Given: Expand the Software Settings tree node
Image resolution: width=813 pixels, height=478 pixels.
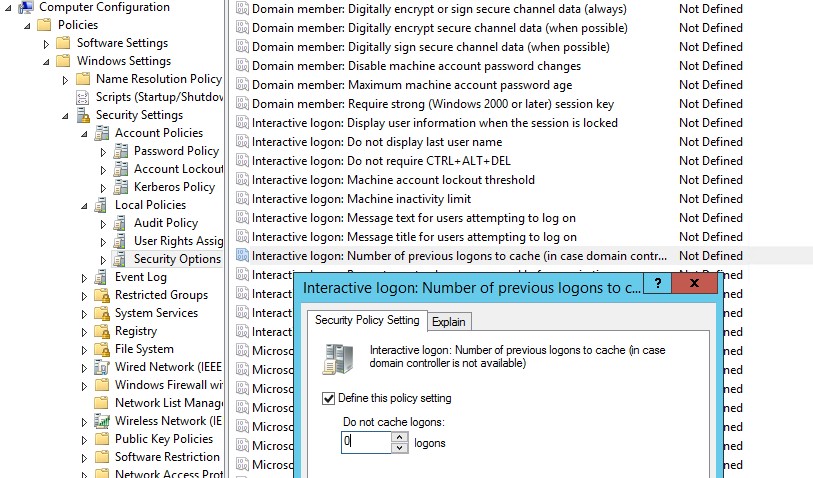Looking at the screenshot, I should click(x=46, y=44).
